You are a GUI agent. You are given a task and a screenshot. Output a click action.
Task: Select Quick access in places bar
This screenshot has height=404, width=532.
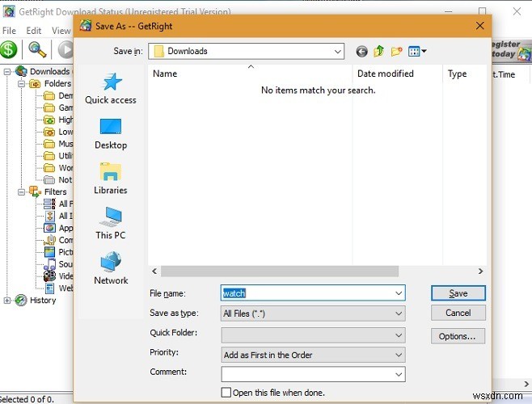tap(111, 89)
